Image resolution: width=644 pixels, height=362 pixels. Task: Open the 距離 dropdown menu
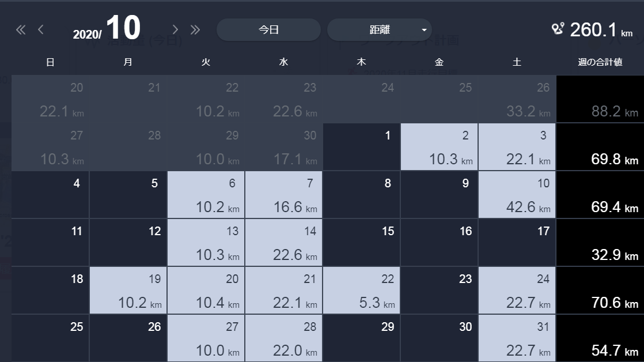(379, 30)
